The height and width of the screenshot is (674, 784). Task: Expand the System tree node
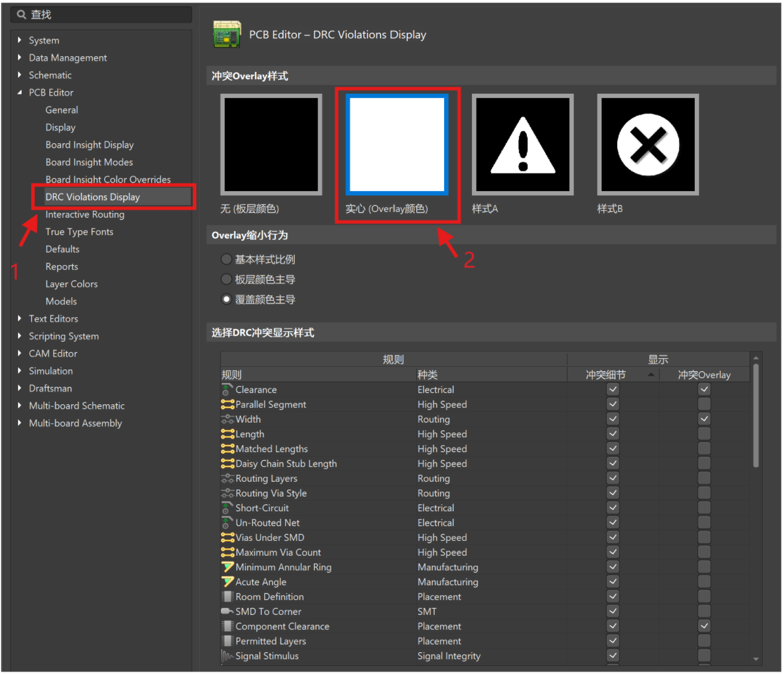[20, 40]
